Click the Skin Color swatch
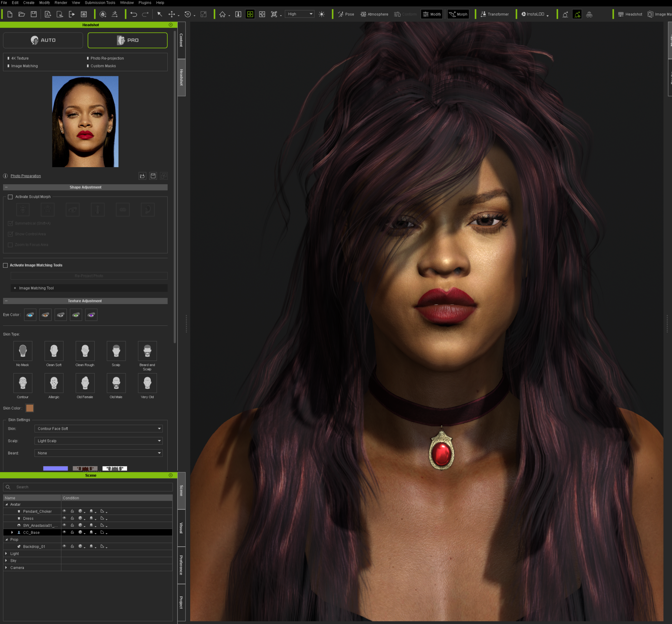Screen dimensions: 672x624 [x=30, y=408]
